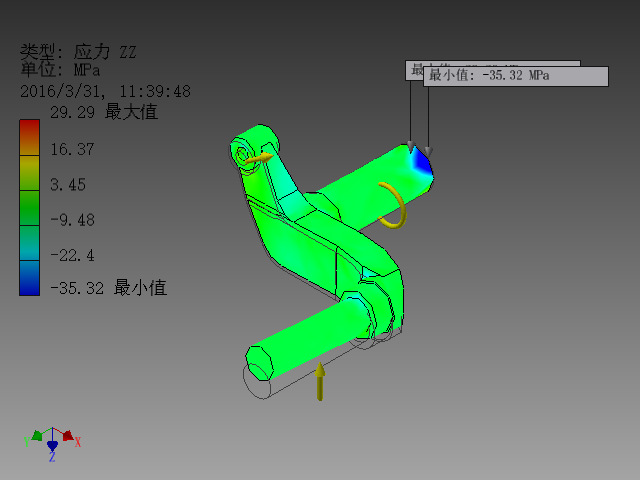640x480 pixels.
Task: Click the blue Z axis arrow of triad
Action: pyautogui.click(x=52, y=446)
